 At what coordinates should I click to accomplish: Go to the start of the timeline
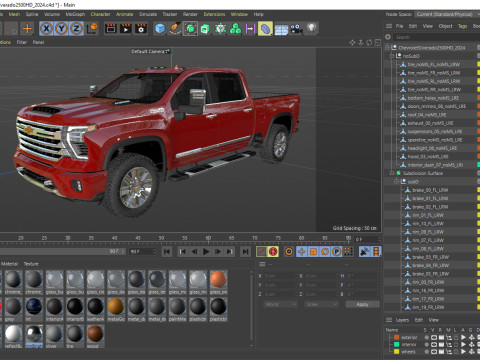pyautogui.click(x=167, y=251)
